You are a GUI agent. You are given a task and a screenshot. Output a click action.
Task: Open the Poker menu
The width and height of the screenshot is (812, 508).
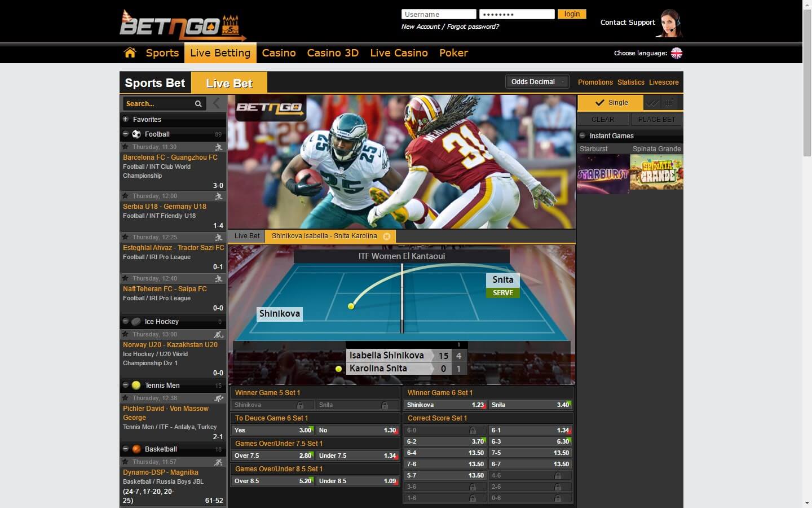pyautogui.click(x=453, y=53)
